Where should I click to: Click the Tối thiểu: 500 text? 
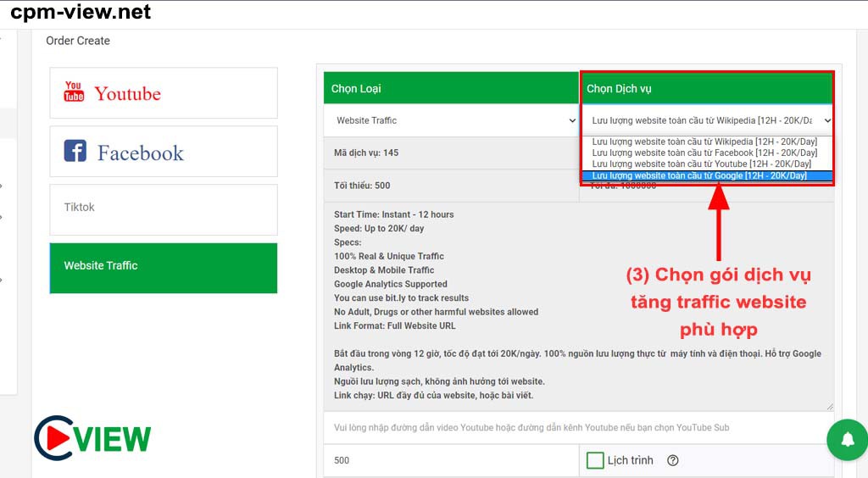click(x=362, y=186)
